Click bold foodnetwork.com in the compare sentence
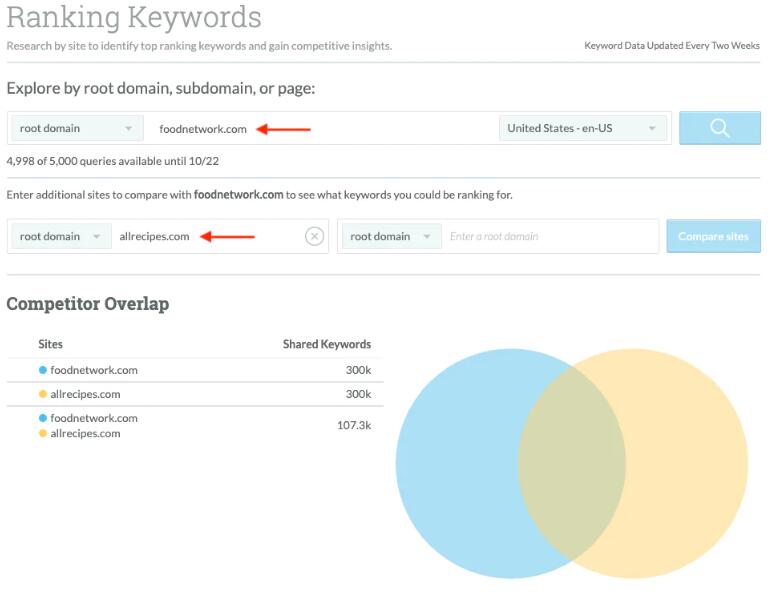Screen dimensions: 772x599 click(239, 194)
